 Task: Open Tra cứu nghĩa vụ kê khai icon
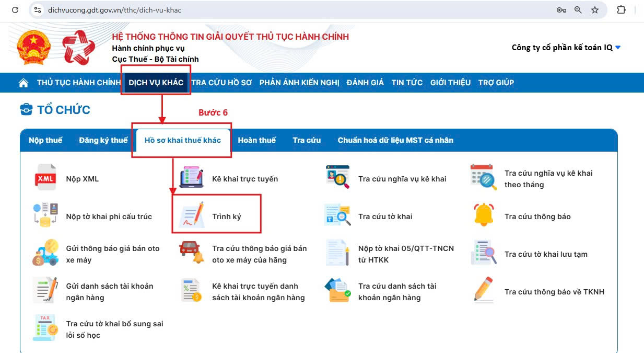[x=337, y=178]
